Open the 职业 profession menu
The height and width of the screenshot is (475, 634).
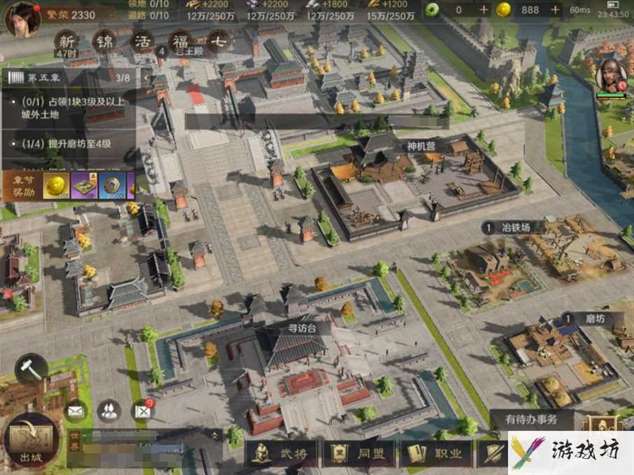(x=437, y=453)
